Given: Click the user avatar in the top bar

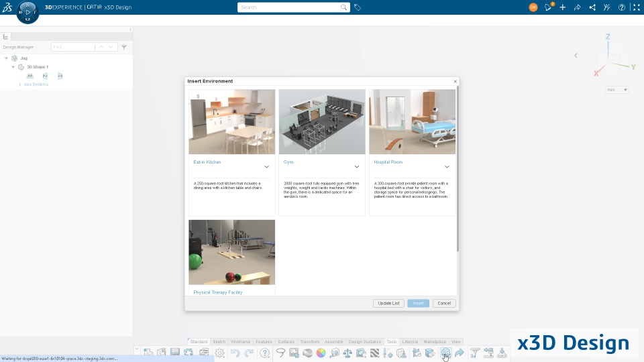Looking at the screenshot, I should (x=533, y=7).
